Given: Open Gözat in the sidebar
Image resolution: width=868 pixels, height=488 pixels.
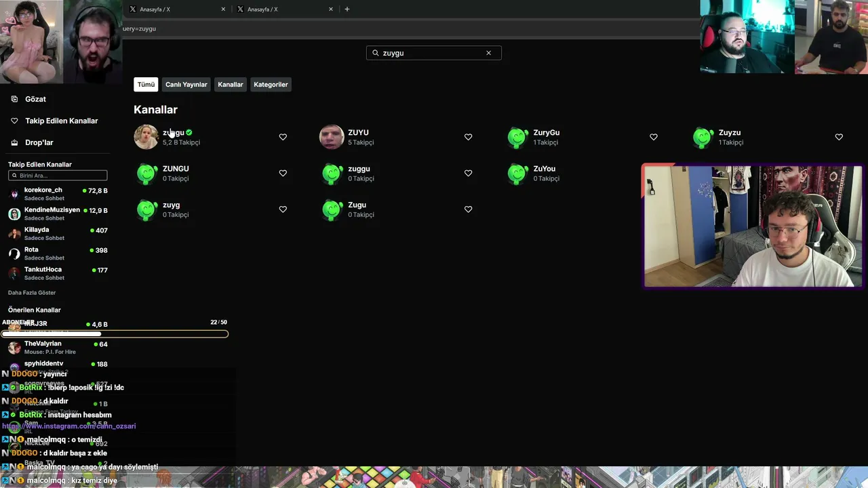Looking at the screenshot, I should (x=35, y=99).
